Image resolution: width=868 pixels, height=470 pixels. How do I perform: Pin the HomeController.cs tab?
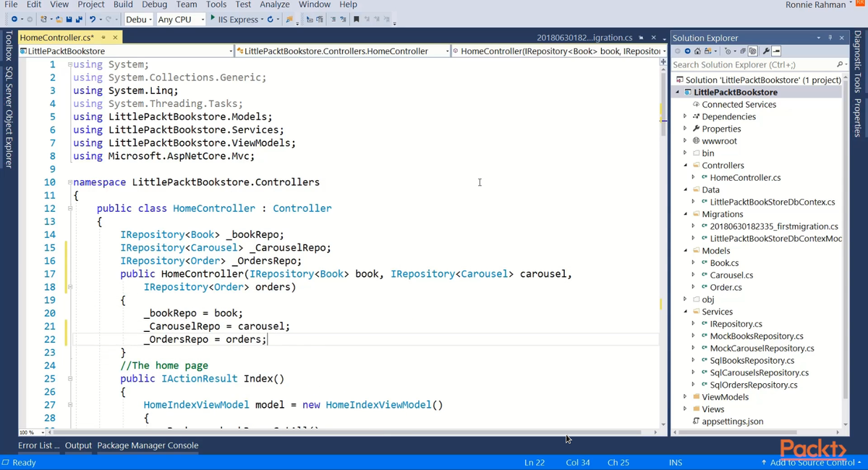click(103, 37)
